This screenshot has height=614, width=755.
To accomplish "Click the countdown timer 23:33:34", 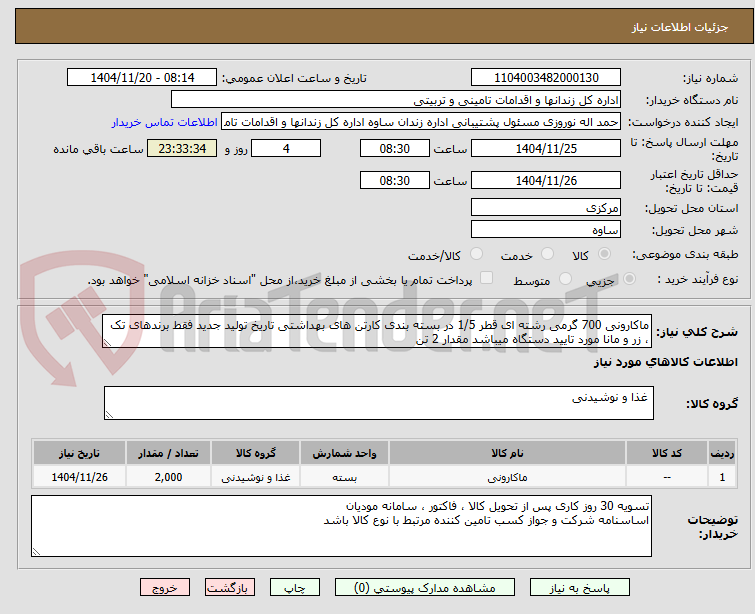I will click(182, 148).
